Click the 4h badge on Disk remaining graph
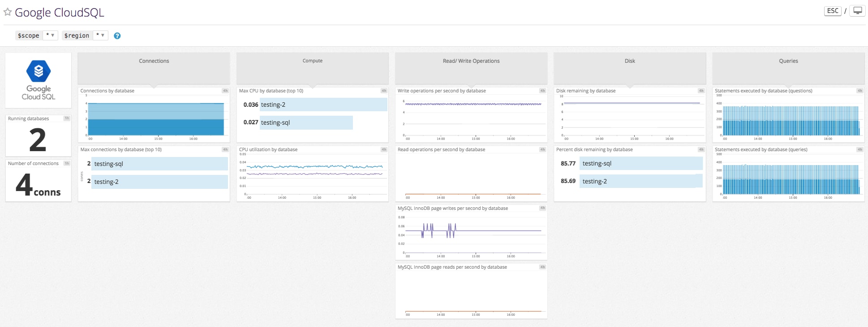 [701, 91]
